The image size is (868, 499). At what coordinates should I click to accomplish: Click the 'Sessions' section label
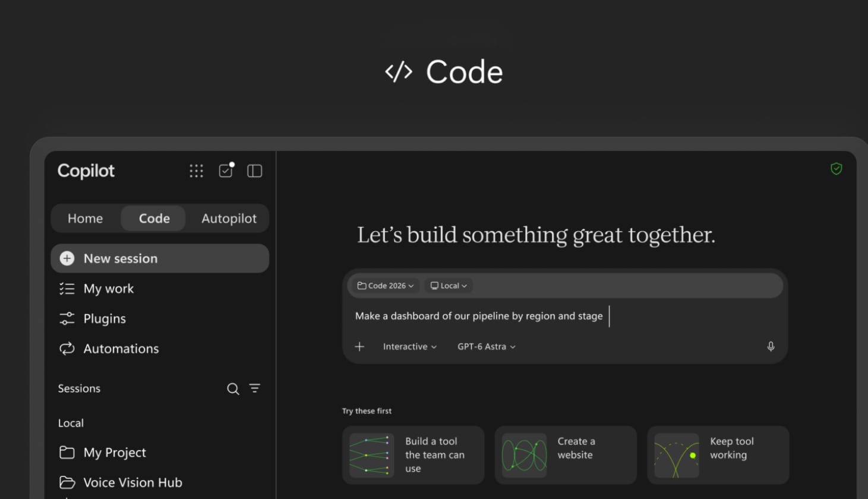click(79, 389)
